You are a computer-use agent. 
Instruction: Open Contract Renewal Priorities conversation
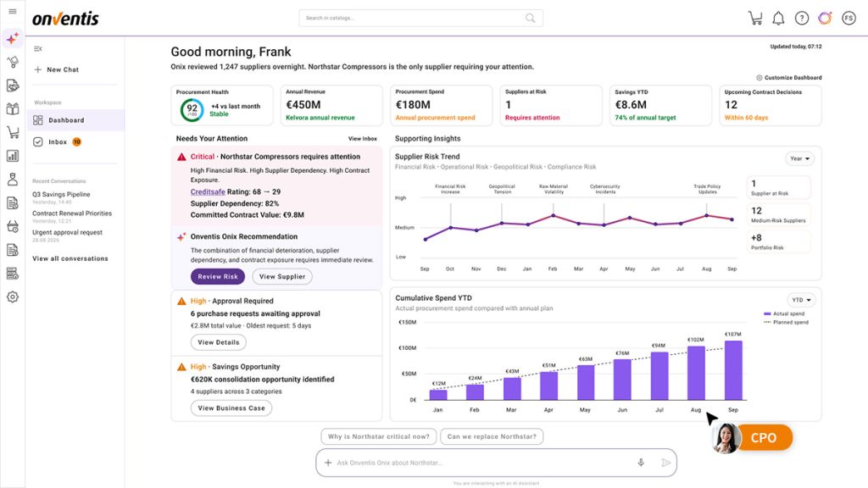[72, 213]
